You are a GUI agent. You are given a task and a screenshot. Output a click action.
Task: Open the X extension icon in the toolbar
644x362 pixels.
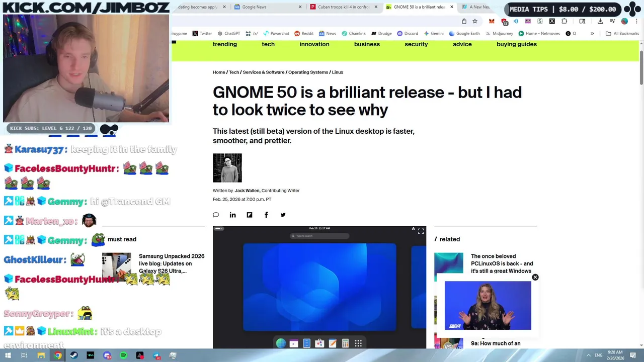coord(552,21)
